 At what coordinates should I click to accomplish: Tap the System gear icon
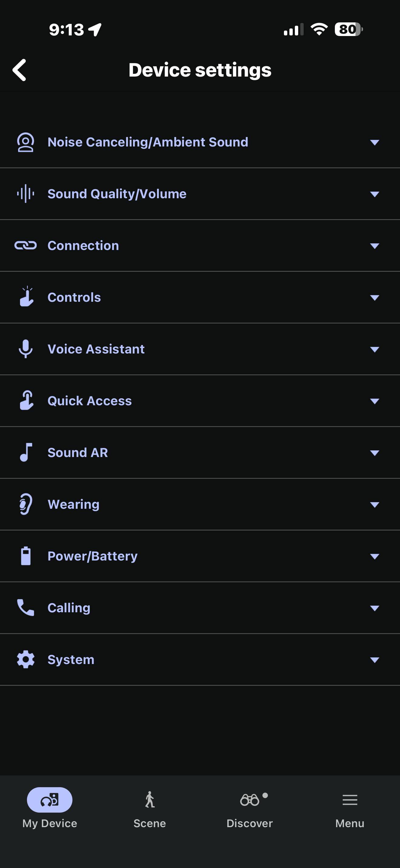26,659
